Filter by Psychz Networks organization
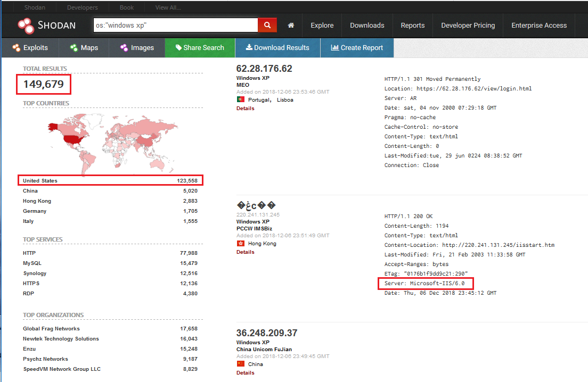The image size is (588, 382). [x=110, y=359]
